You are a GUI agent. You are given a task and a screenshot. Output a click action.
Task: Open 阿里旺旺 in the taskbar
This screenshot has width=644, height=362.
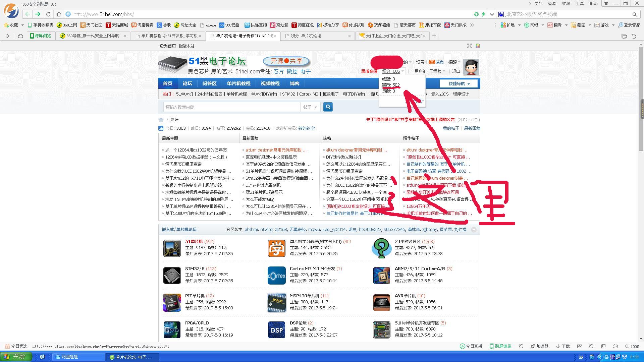coord(79,357)
